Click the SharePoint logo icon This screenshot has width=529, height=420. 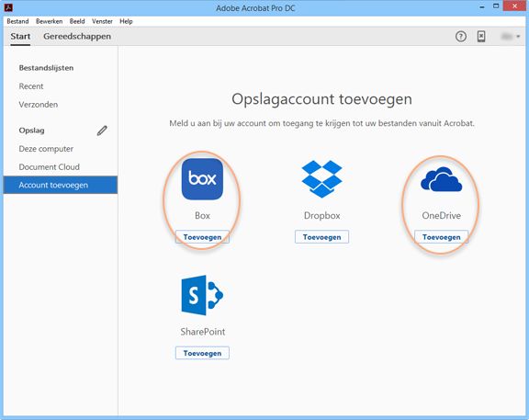[202, 295]
